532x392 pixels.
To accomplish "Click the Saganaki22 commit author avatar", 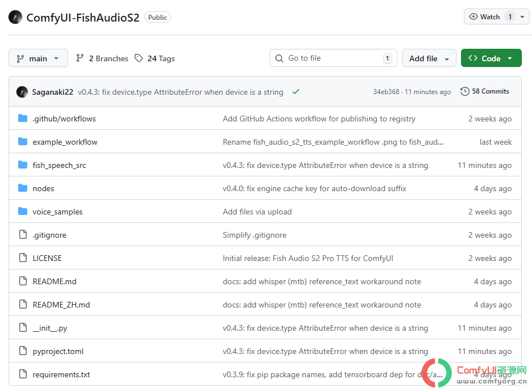I will pyautogui.click(x=22, y=92).
